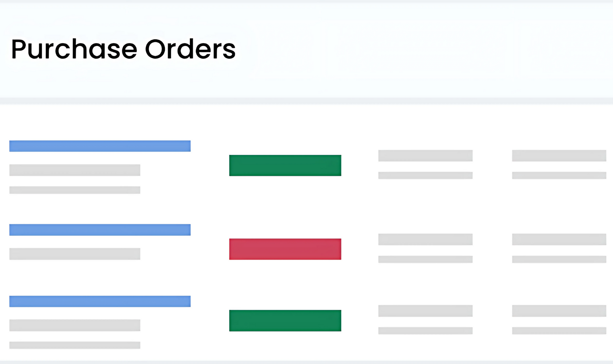Image resolution: width=613 pixels, height=364 pixels.
Task: Click third row's last-column lower thin bar
Action: [559, 331]
